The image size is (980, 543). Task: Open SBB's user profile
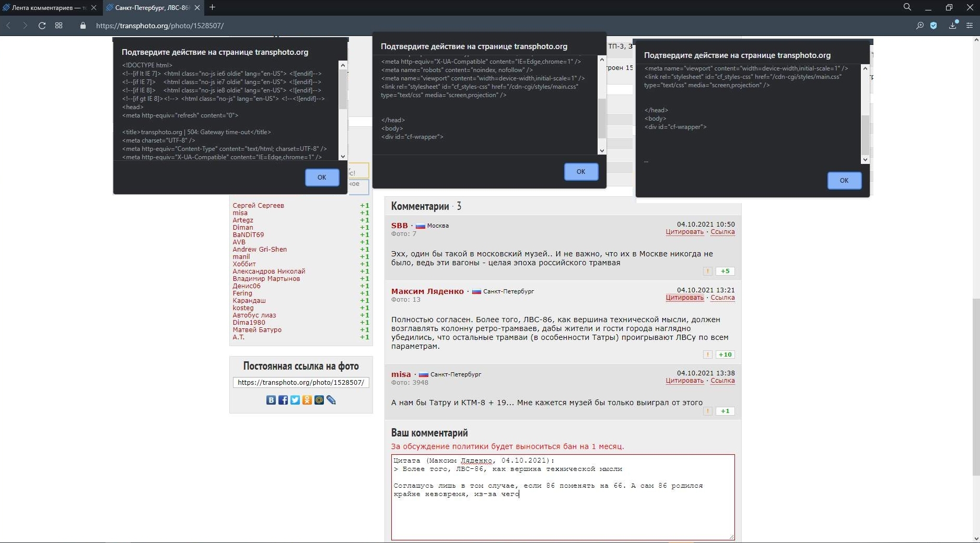pyautogui.click(x=399, y=226)
